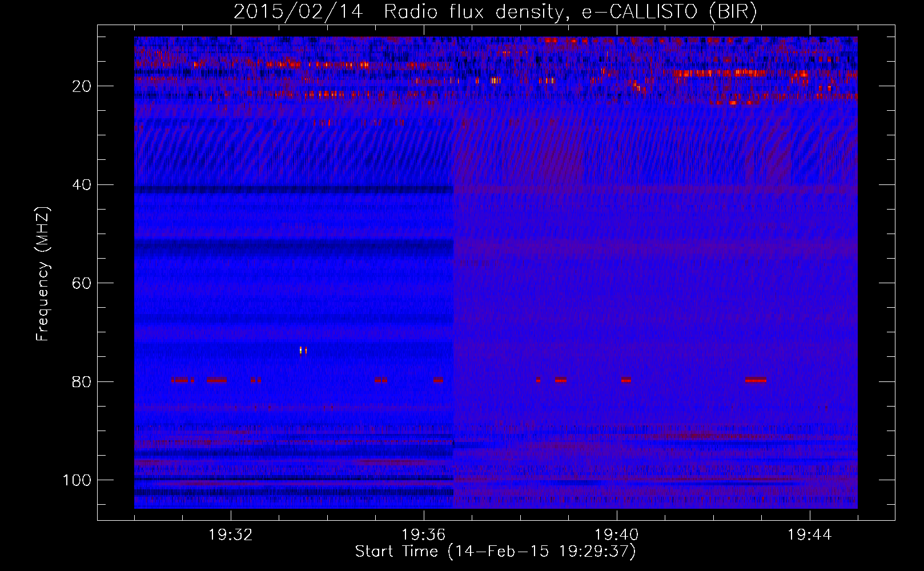This screenshot has height=571, width=924.
Task: Click the '19:36' time tick label
Action: [424, 535]
